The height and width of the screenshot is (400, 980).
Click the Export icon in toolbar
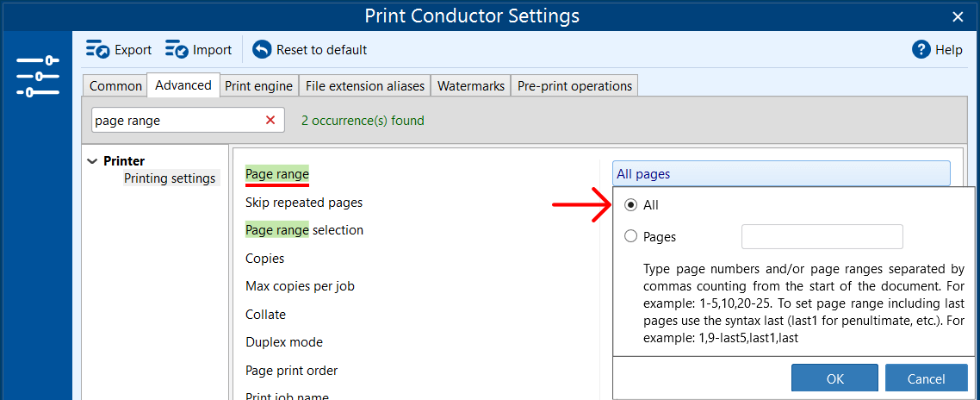pyautogui.click(x=97, y=50)
